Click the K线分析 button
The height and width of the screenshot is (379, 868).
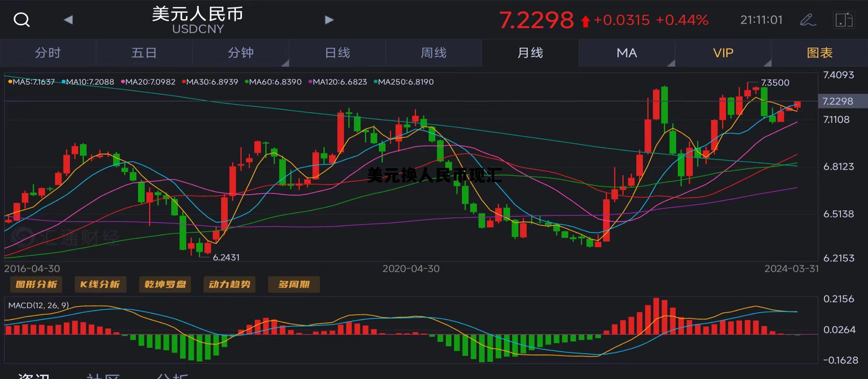coord(100,284)
